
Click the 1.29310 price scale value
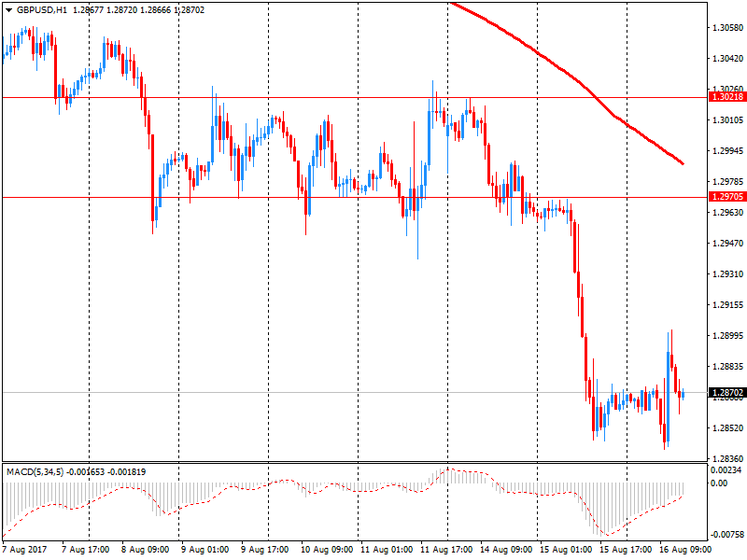(x=727, y=273)
